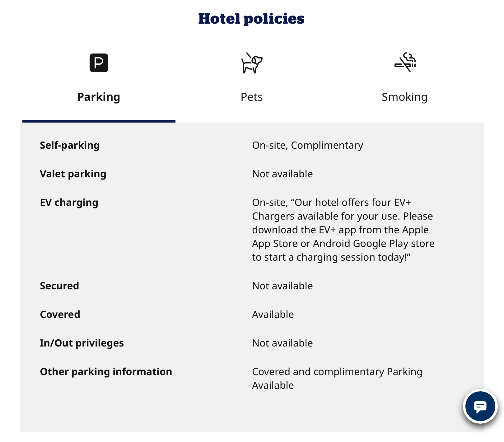Open the chat bubble widget
504x442 pixels.
coord(480,406)
